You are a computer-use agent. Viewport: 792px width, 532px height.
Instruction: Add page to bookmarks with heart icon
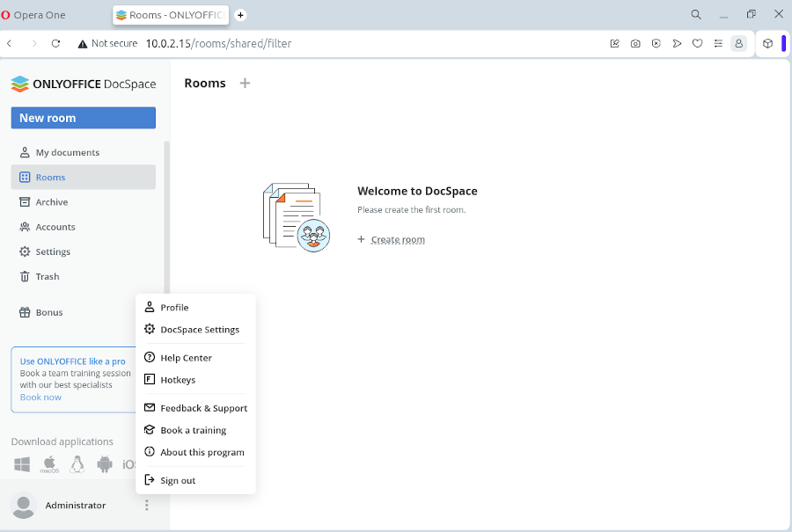click(x=698, y=43)
